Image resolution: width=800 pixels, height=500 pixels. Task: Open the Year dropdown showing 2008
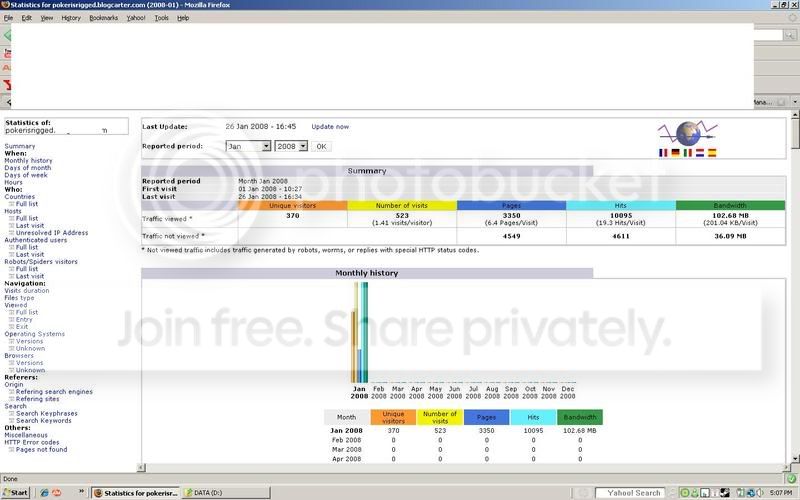pyautogui.click(x=291, y=146)
